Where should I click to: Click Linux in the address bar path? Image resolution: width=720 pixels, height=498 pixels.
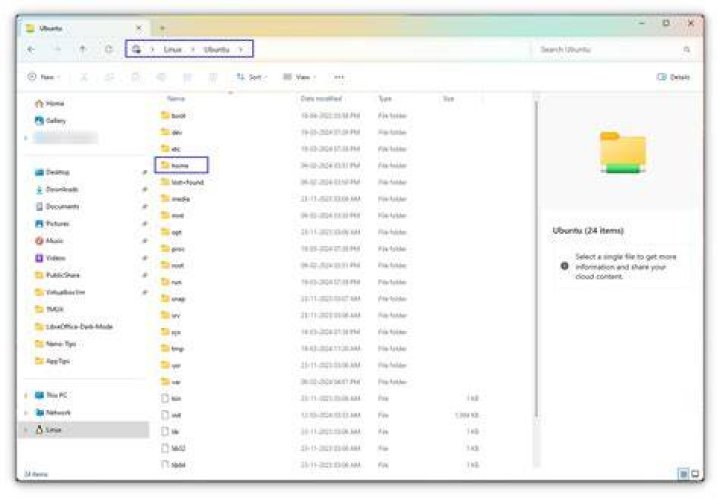click(x=173, y=49)
